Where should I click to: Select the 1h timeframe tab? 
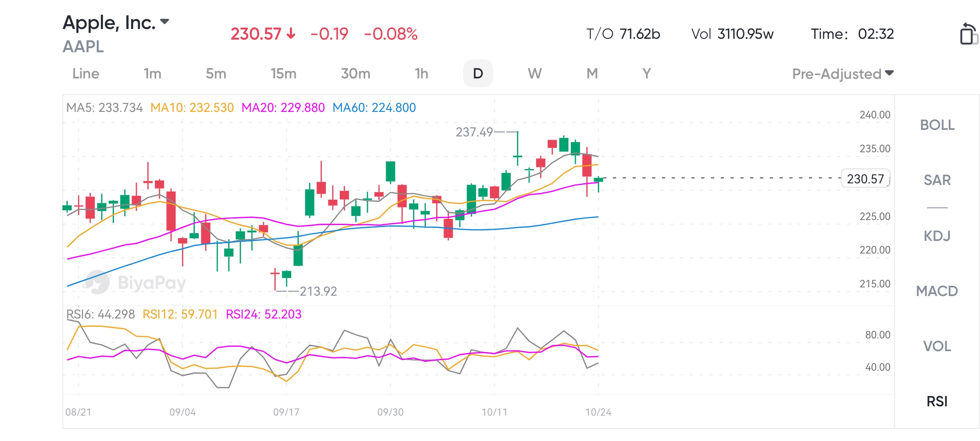[421, 73]
